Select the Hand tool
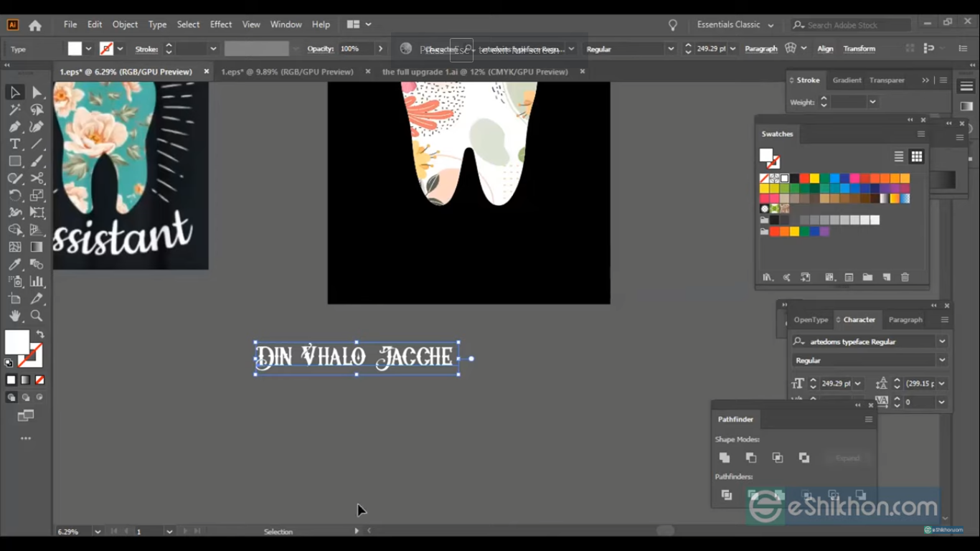 click(14, 316)
